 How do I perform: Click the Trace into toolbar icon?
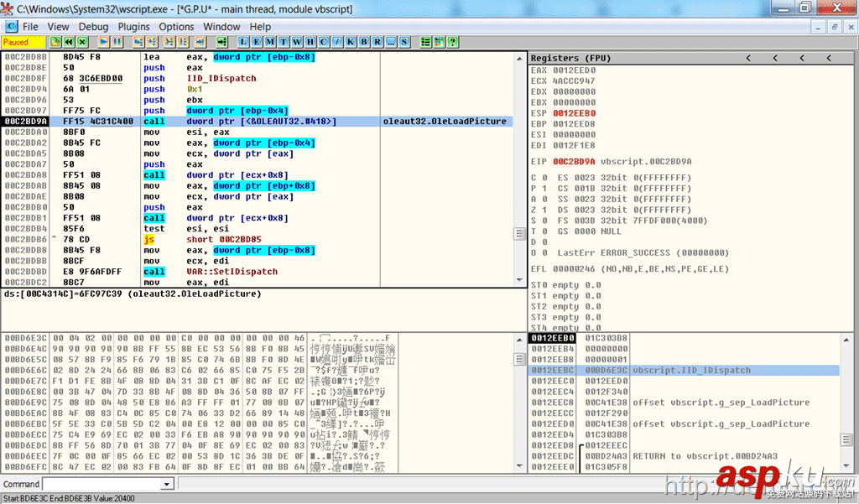pos(169,42)
